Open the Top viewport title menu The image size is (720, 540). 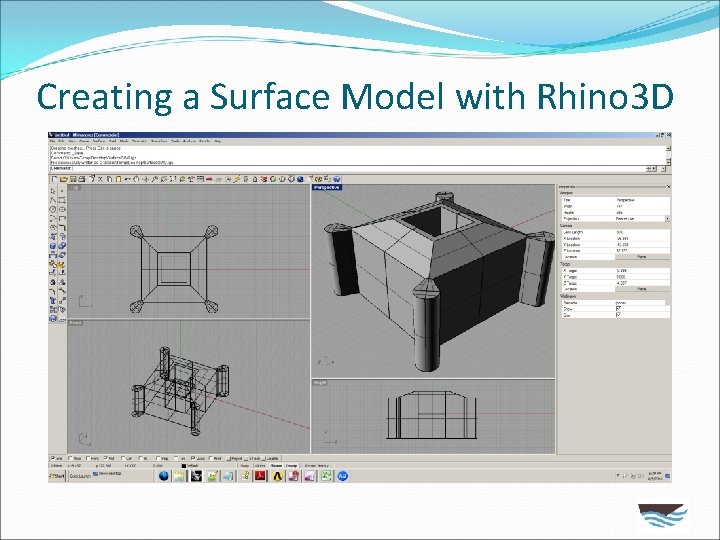click(x=74, y=187)
